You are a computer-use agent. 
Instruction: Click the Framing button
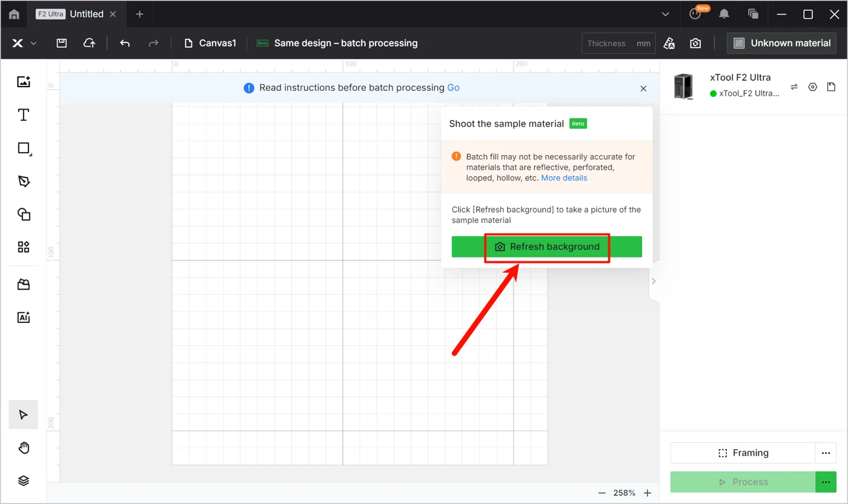click(x=743, y=453)
